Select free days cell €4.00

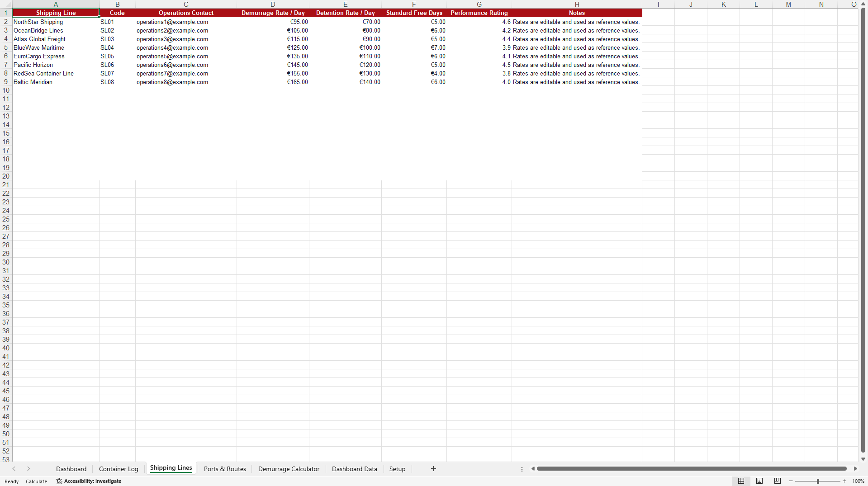[414, 73]
